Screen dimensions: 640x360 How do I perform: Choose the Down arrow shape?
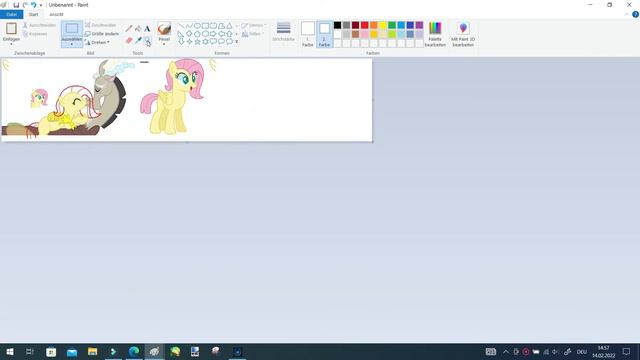181,41
